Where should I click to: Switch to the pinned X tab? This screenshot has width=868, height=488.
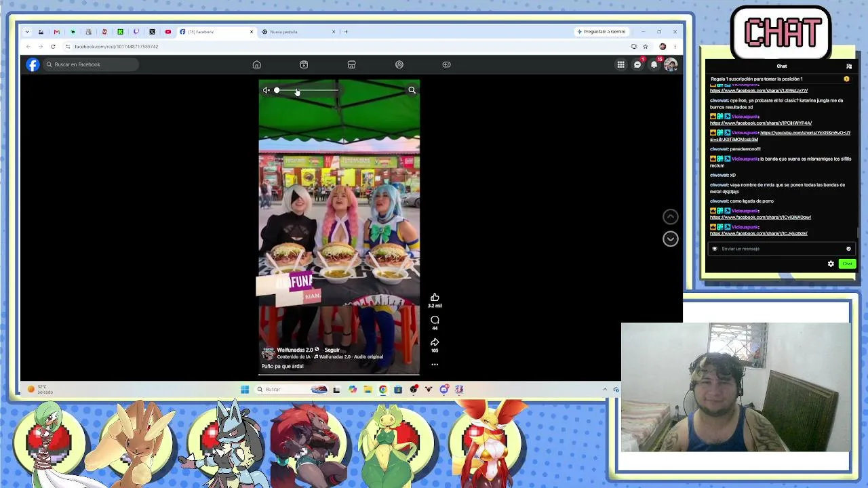click(152, 32)
